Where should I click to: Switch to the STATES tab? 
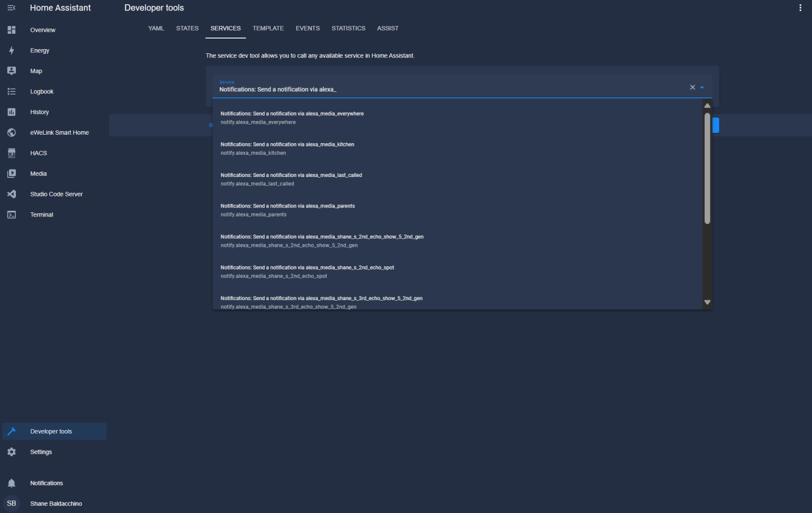pos(187,29)
